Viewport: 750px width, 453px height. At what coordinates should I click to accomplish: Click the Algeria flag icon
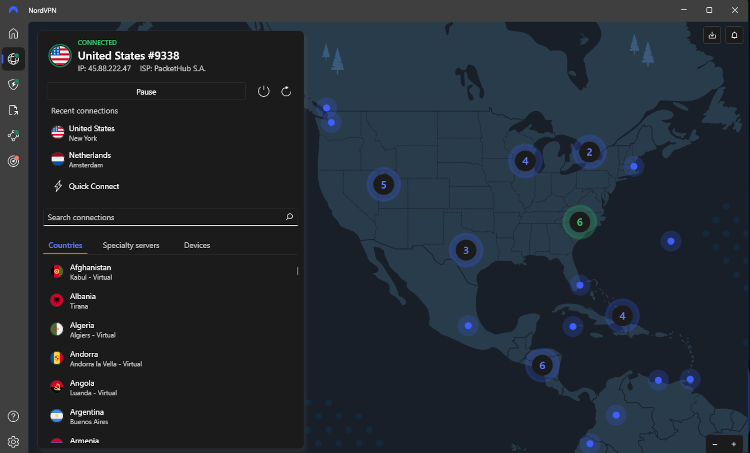[x=57, y=330]
